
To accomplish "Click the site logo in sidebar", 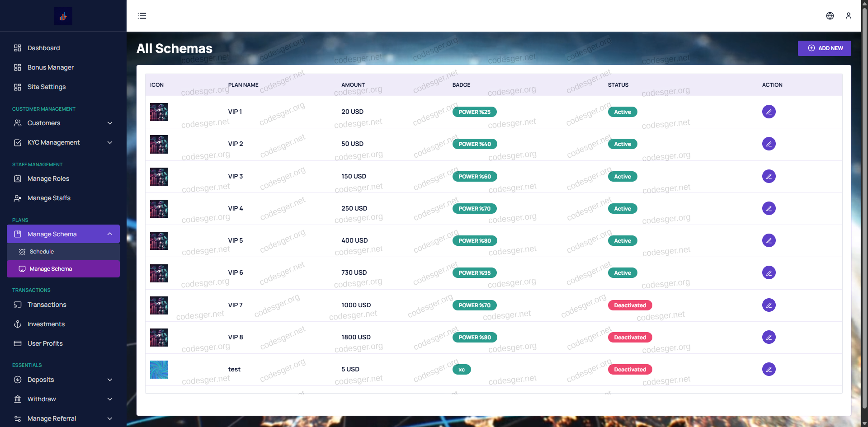I will (x=63, y=16).
